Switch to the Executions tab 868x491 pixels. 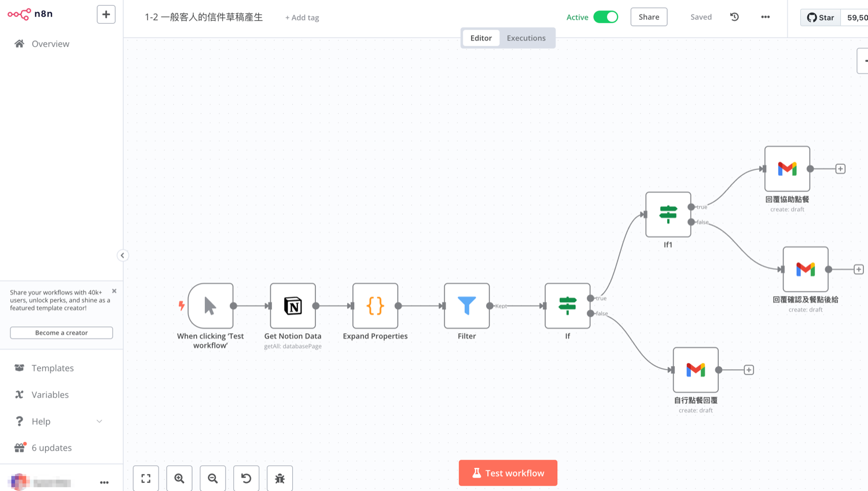[x=526, y=38]
